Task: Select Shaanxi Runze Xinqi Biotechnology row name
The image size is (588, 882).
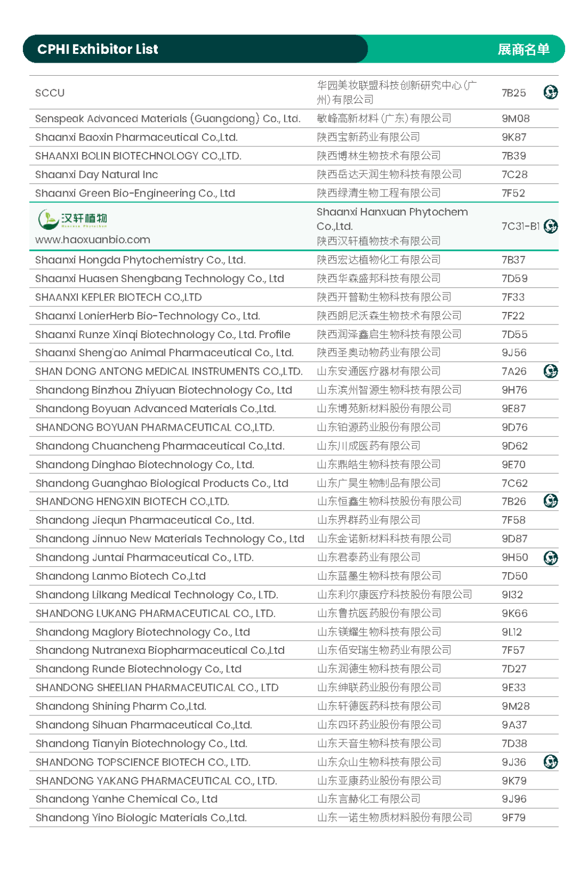Action: click(163, 334)
